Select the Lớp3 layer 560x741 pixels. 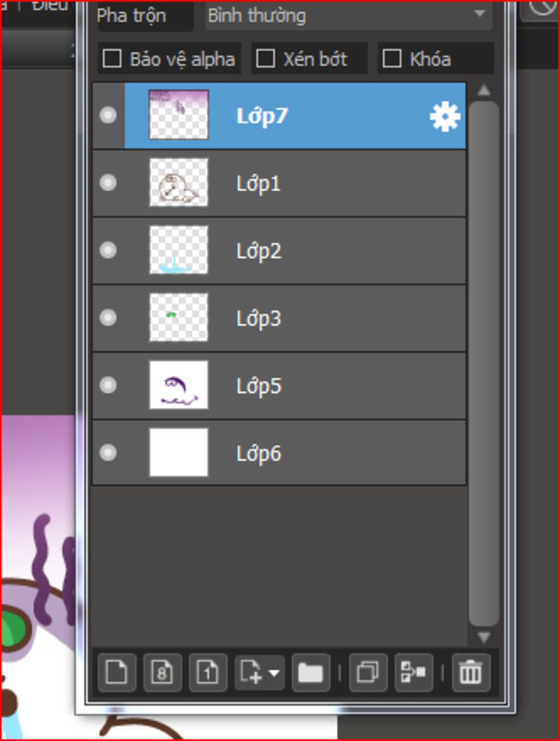(279, 318)
